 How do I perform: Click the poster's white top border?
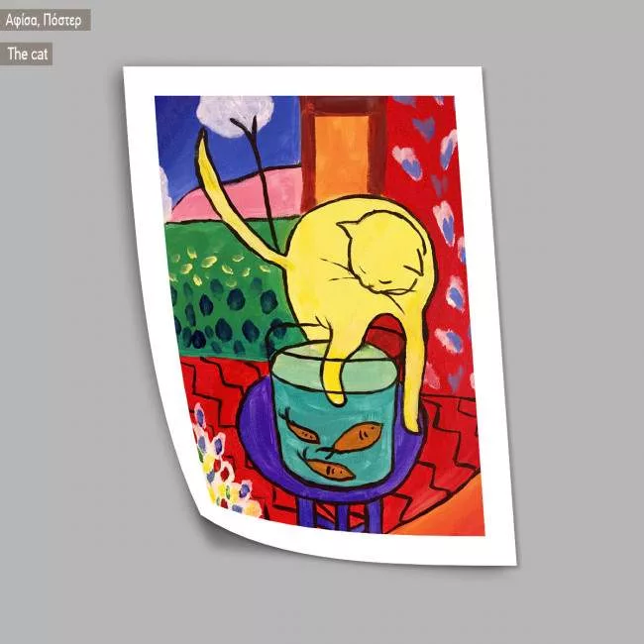297,81
